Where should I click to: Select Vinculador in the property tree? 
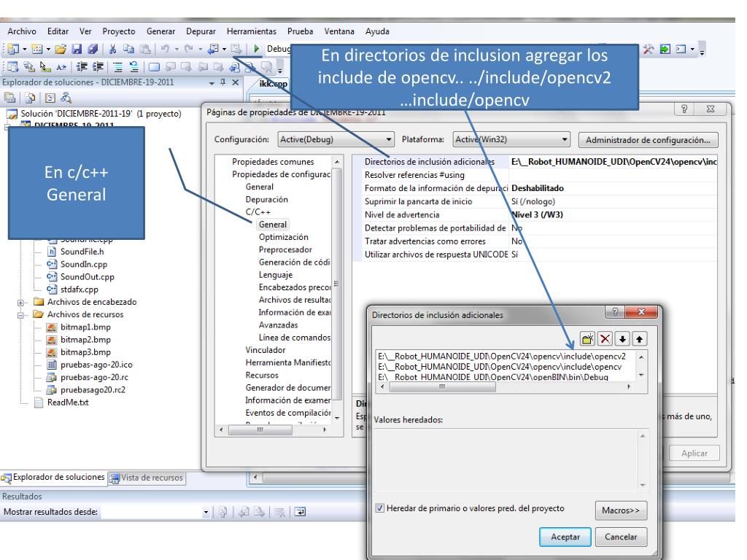coord(266,350)
